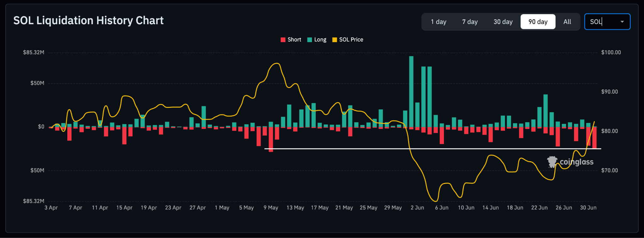Click the 9 May date label
Viewport: 644px width, 238px height.
(x=271, y=208)
